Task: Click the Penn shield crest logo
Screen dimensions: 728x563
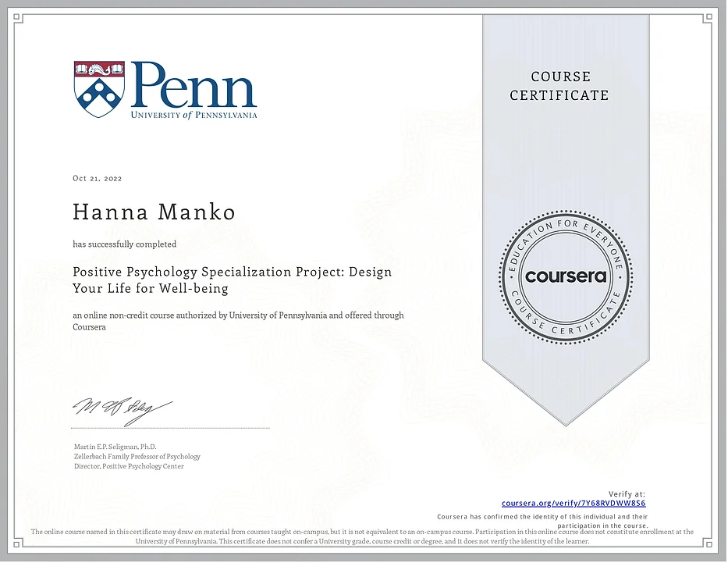Action: [99, 89]
